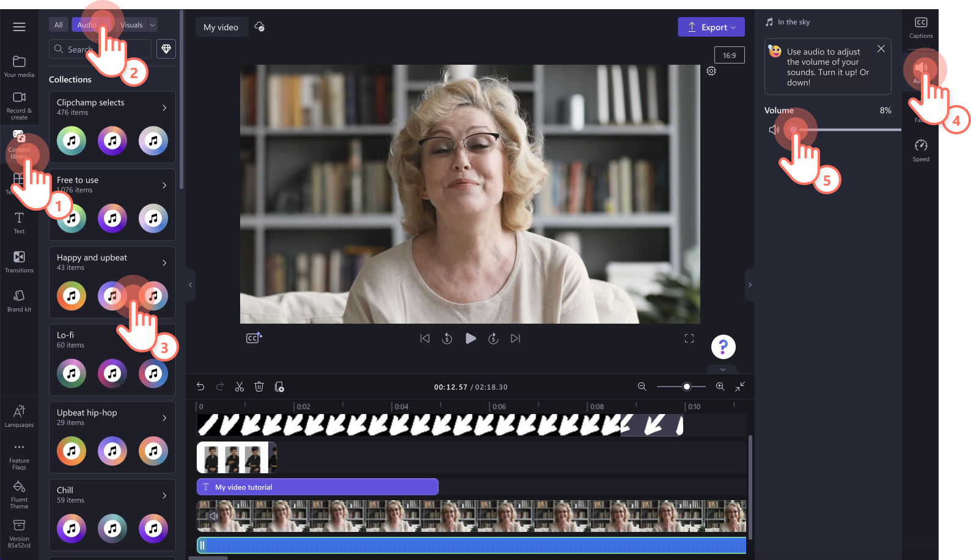Open the help question mark button
Screen dimensions: 971x560
724,347
